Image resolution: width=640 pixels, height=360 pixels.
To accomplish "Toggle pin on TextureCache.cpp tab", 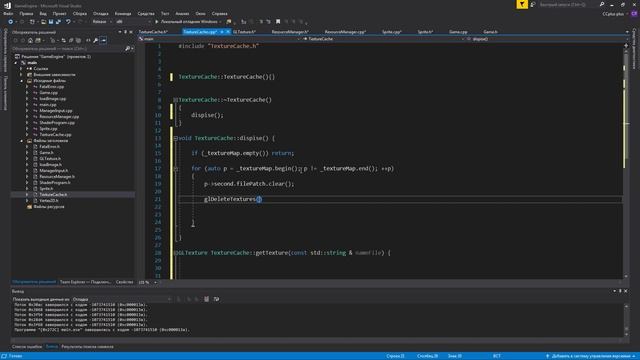I will [x=222, y=32].
